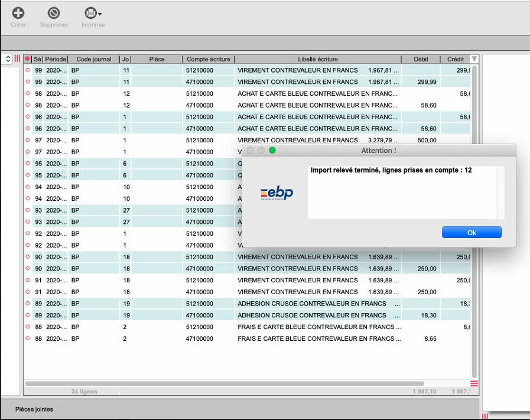Sort by the Jo column header
The width and height of the screenshot is (530, 420).
125,59
